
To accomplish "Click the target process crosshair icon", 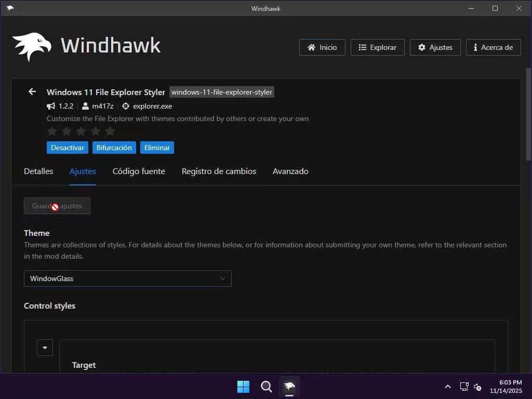I will [126, 106].
